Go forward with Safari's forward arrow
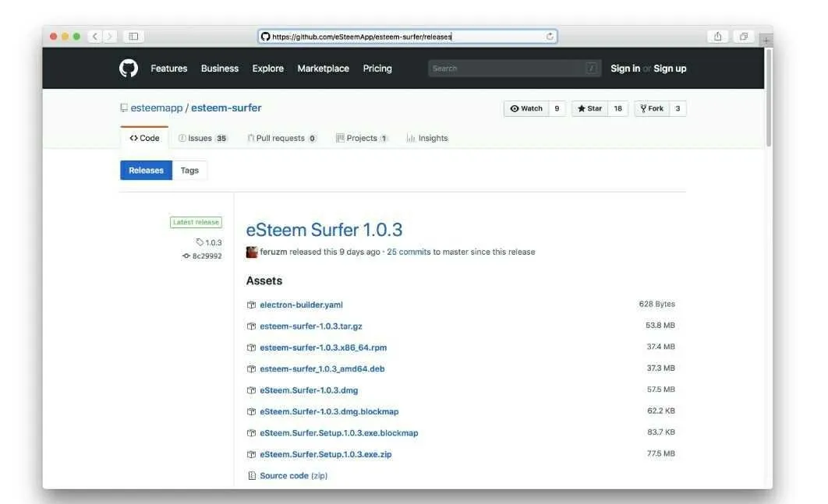This screenshot has height=504, width=828. [x=109, y=37]
